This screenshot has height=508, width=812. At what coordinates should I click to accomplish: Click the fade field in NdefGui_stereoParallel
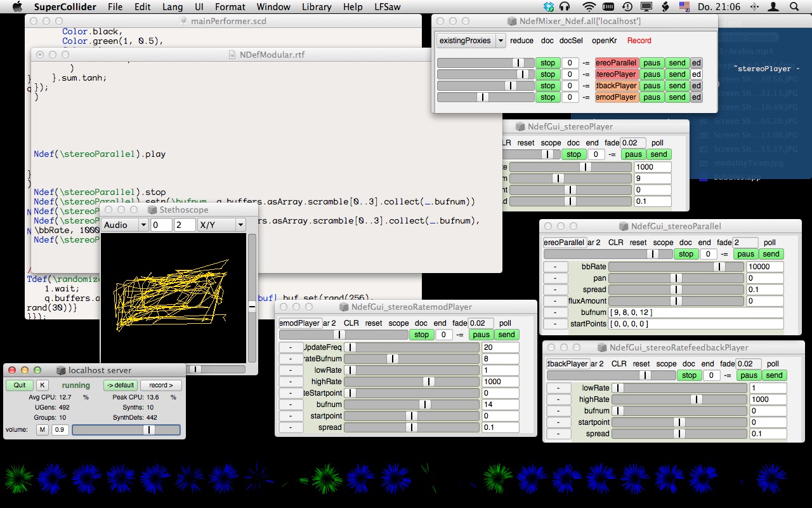click(x=745, y=243)
